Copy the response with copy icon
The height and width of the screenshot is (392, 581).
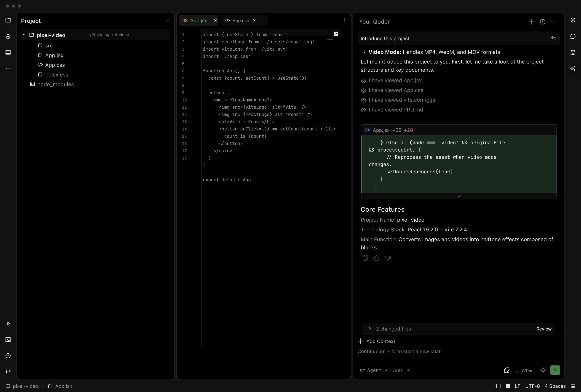(365, 258)
